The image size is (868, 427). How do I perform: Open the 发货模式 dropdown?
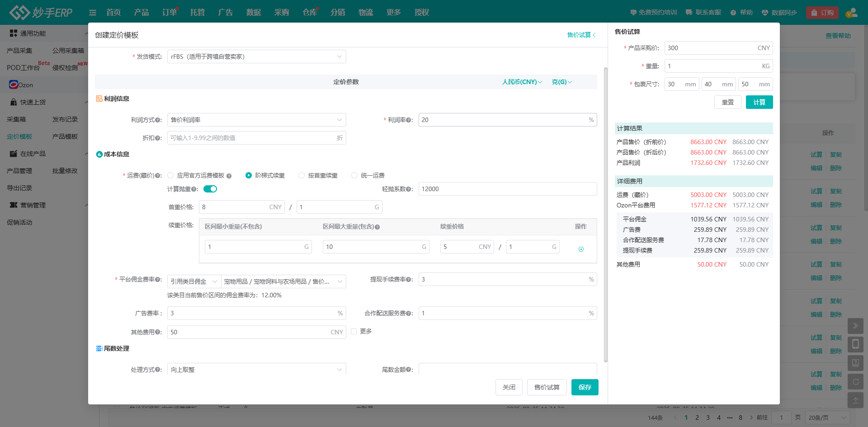click(256, 56)
